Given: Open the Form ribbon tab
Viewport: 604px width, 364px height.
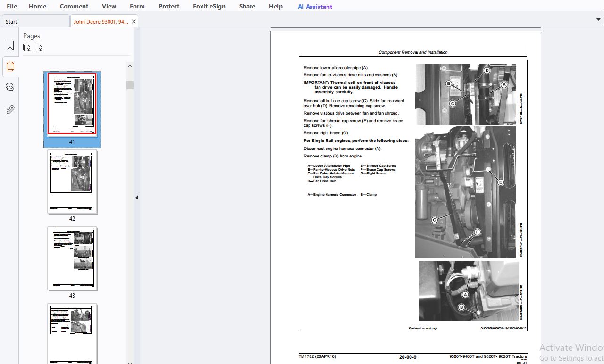Looking at the screenshot, I should point(137,6).
